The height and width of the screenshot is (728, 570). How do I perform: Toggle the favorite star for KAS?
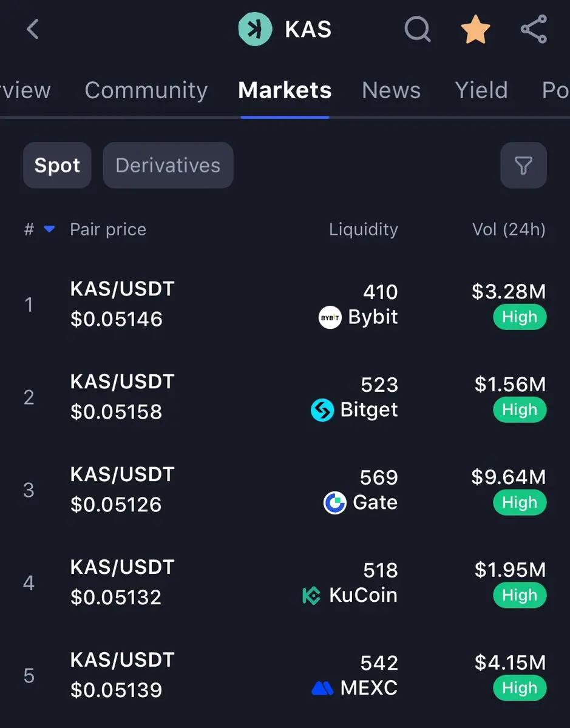(475, 29)
